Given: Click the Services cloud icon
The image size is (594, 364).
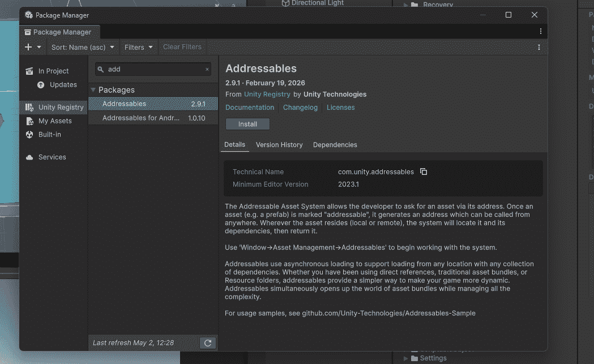Looking at the screenshot, I should pyautogui.click(x=29, y=157).
